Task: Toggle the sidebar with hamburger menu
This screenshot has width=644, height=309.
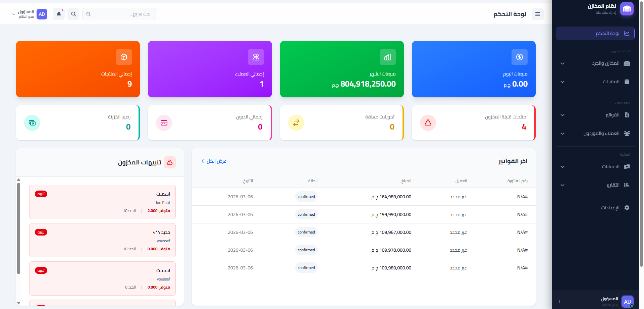Action: 538,14
